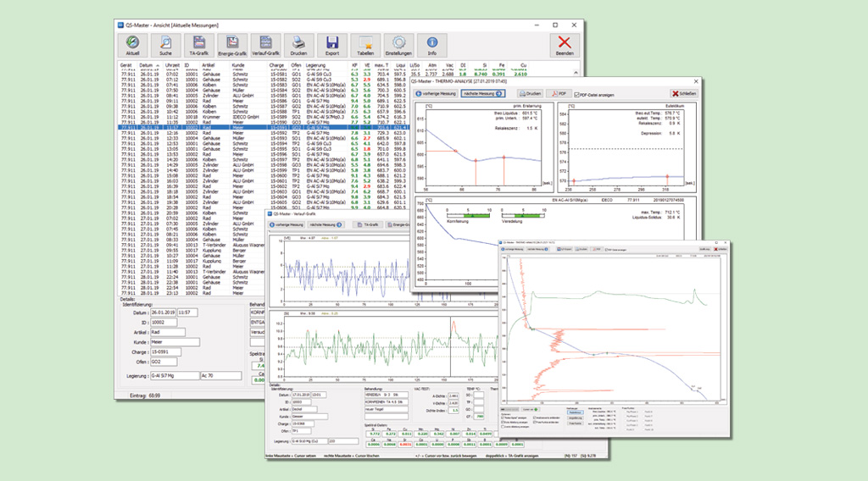Click Schließen in front Thermo-Analyse window
Image resolution: width=868 pixels, height=481 pixels.
click(x=721, y=249)
